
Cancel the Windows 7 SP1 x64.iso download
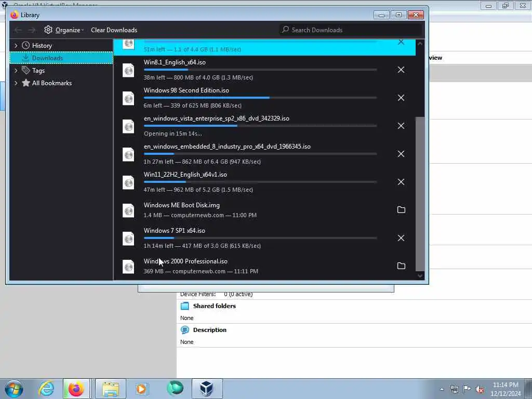(401, 238)
